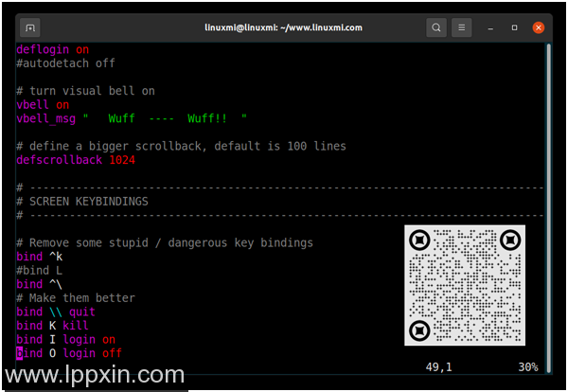Screen dimensions: 568x392
Task: Click the line 'deflogin on'
Action: pyautogui.click(x=52, y=49)
